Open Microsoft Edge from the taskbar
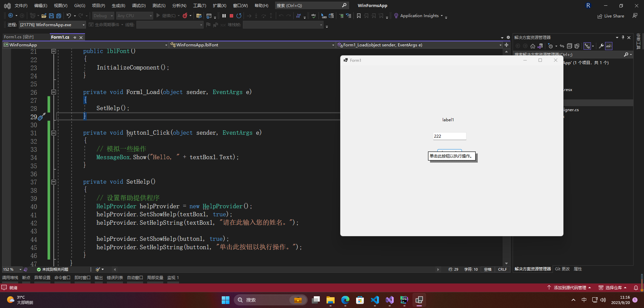 (x=345, y=300)
